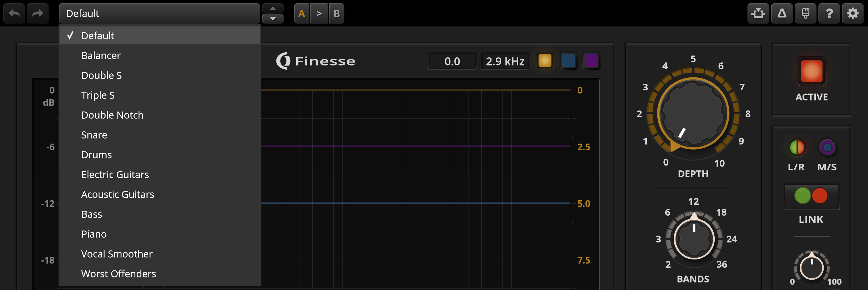Screen dimensions: 868x290
Task: Click the import/export tray icon in toolbar
Action: 758,14
